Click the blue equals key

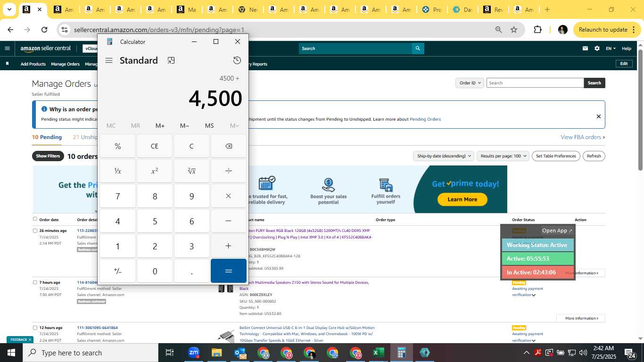(x=229, y=271)
